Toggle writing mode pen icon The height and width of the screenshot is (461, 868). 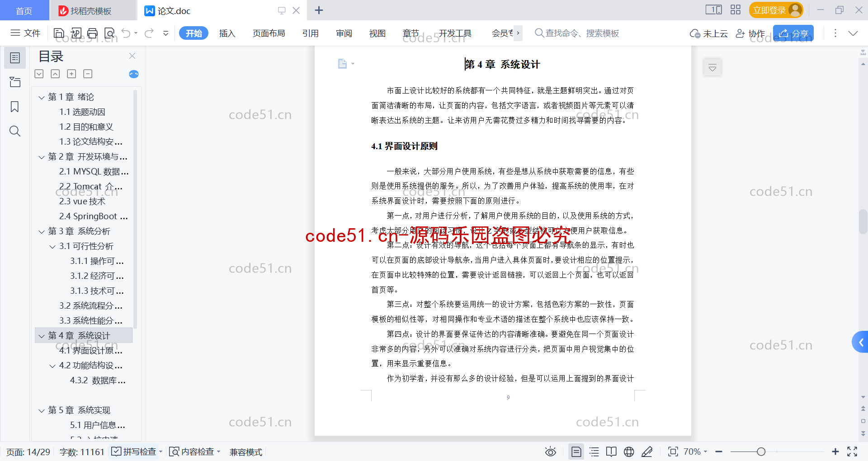pos(647,452)
